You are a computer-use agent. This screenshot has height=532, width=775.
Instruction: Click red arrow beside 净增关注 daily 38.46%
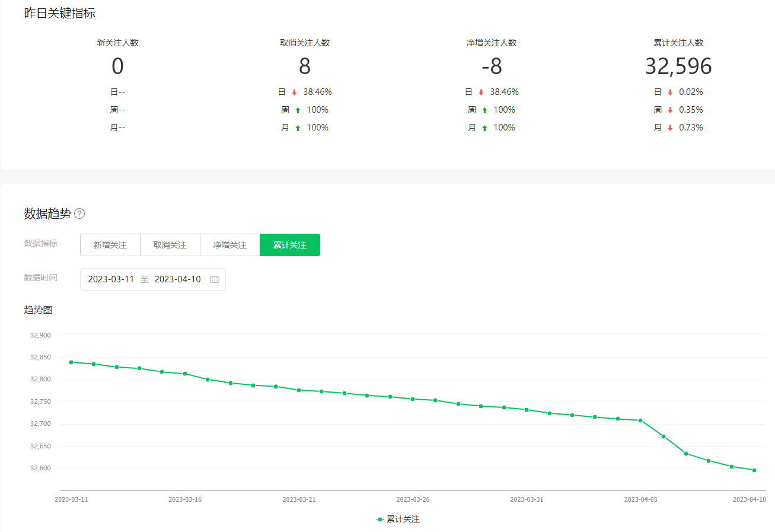(481, 93)
